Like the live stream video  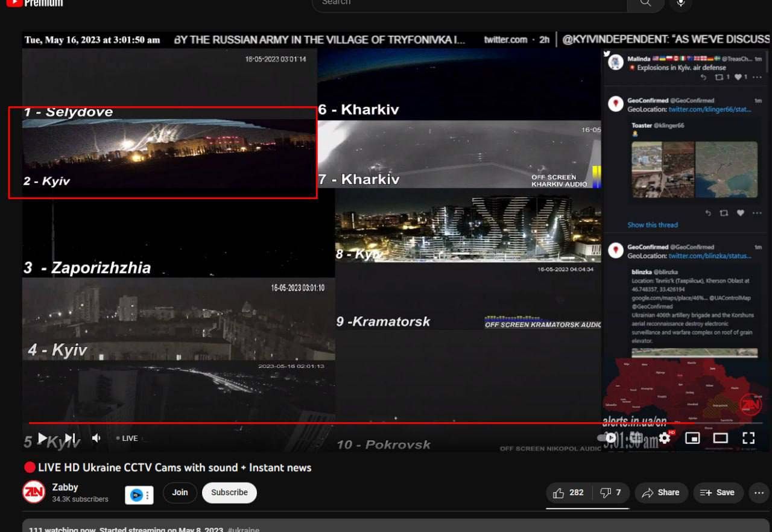coord(568,493)
